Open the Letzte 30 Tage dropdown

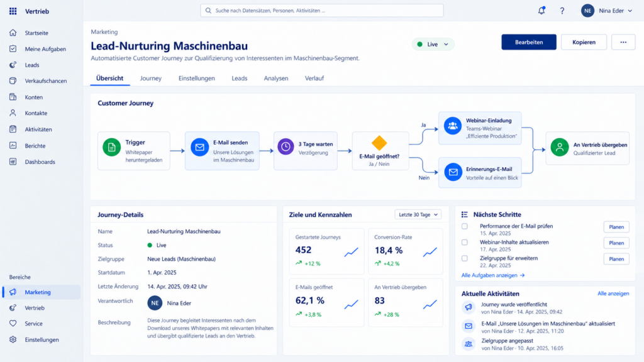[x=418, y=215]
